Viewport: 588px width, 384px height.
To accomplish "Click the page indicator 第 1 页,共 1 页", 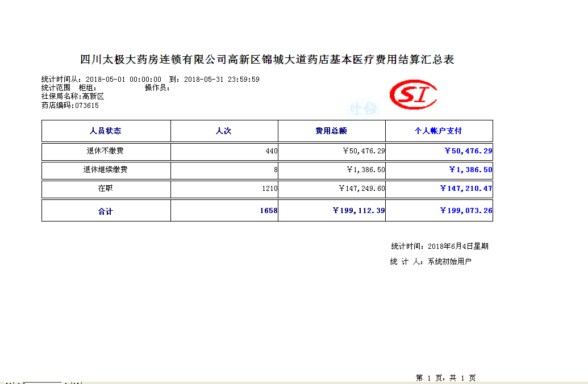I will (x=445, y=378).
